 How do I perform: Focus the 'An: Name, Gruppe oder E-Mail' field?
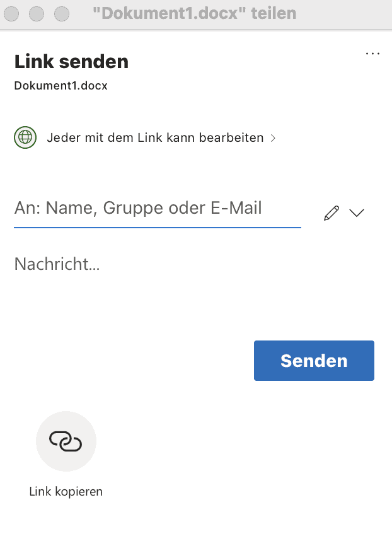tap(158, 208)
